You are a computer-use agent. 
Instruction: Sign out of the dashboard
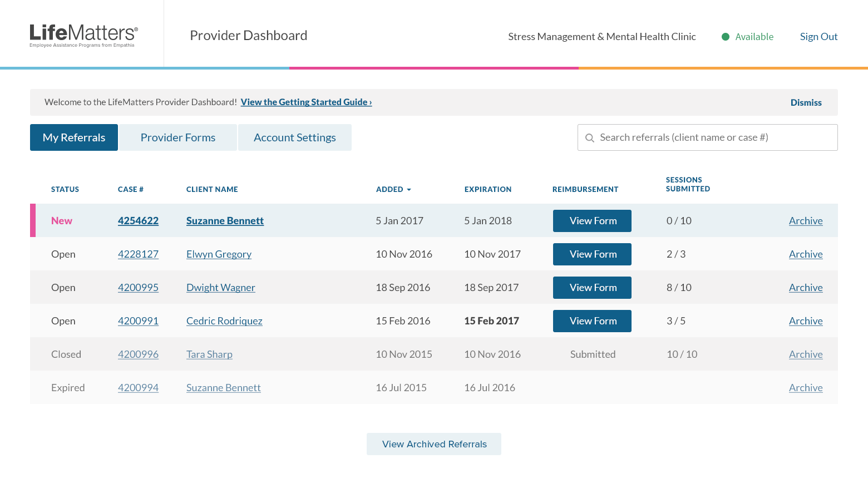point(818,37)
